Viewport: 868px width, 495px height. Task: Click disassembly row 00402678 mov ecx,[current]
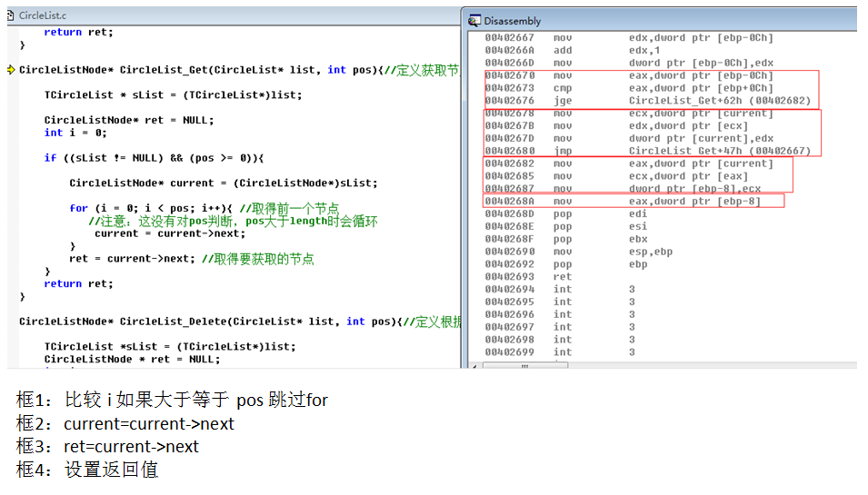click(629, 114)
